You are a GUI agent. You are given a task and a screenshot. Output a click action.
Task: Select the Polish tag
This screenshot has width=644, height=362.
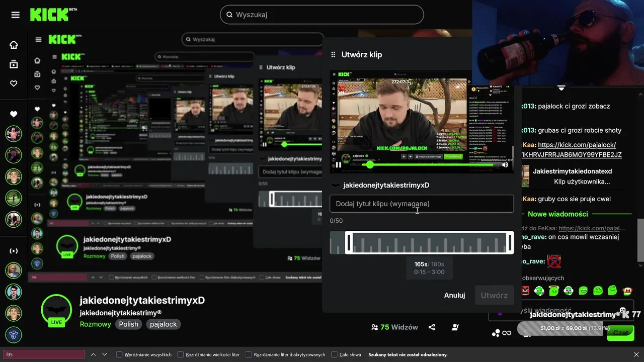pos(128,324)
